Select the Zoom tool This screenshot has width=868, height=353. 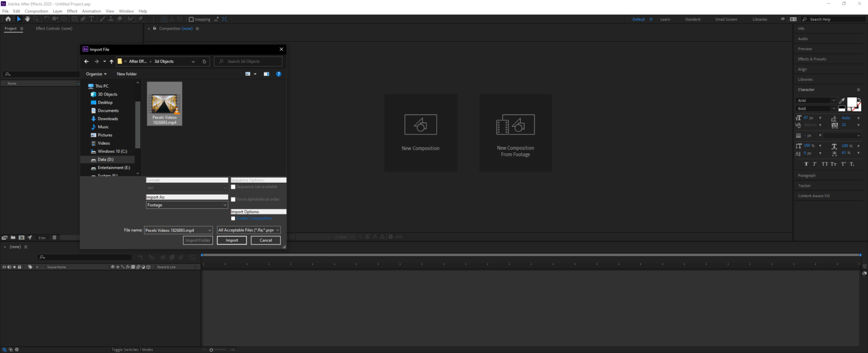point(36,19)
